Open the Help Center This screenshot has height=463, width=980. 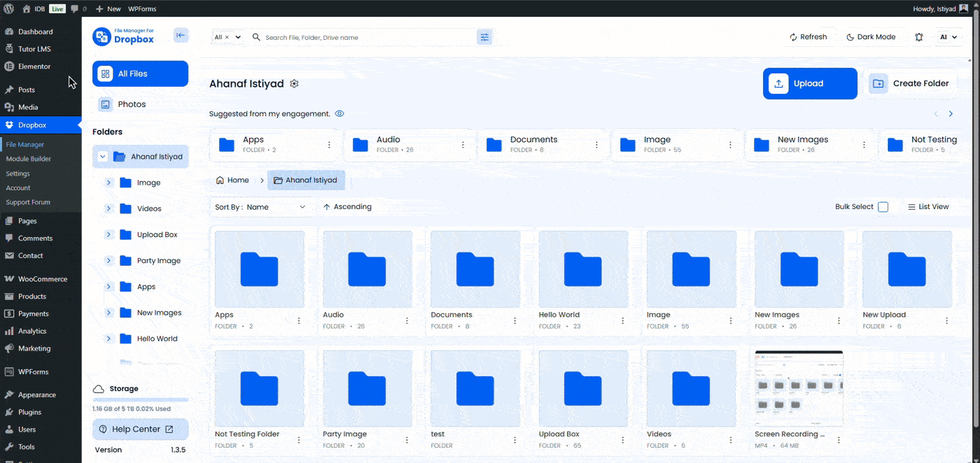[x=140, y=429]
